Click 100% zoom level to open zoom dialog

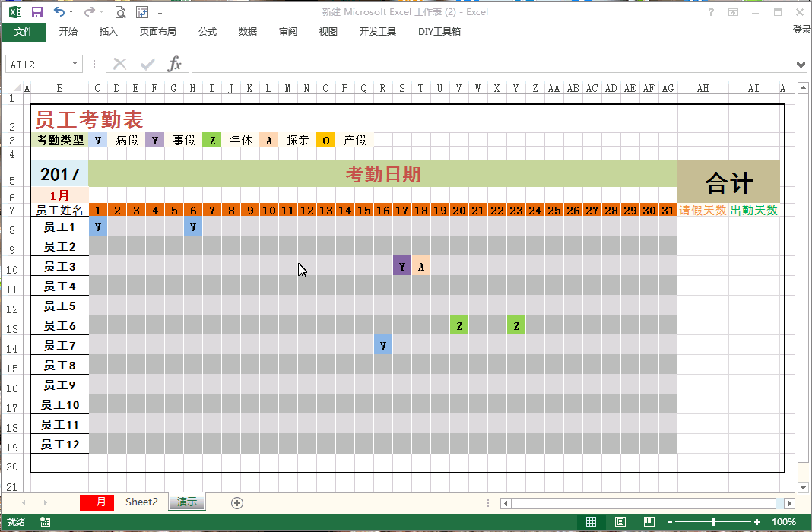coord(782,522)
